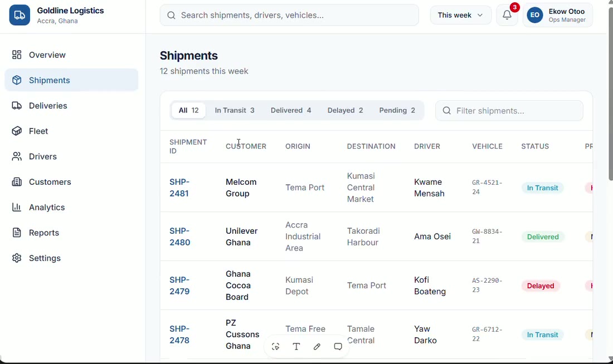Click driver Kofi Boateng
The height and width of the screenshot is (364, 613).
(x=430, y=286)
